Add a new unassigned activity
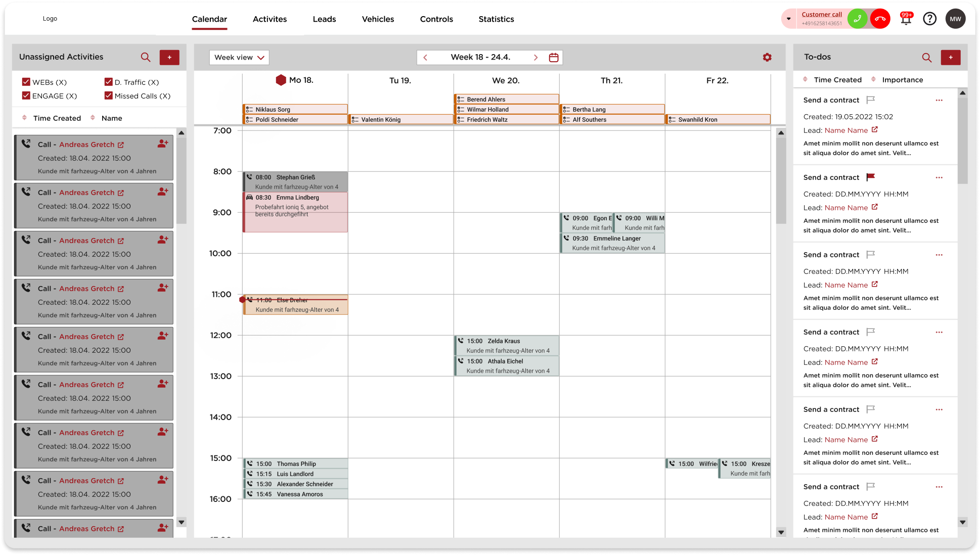The height and width of the screenshot is (555, 980). pyautogui.click(x=169, y=57)
